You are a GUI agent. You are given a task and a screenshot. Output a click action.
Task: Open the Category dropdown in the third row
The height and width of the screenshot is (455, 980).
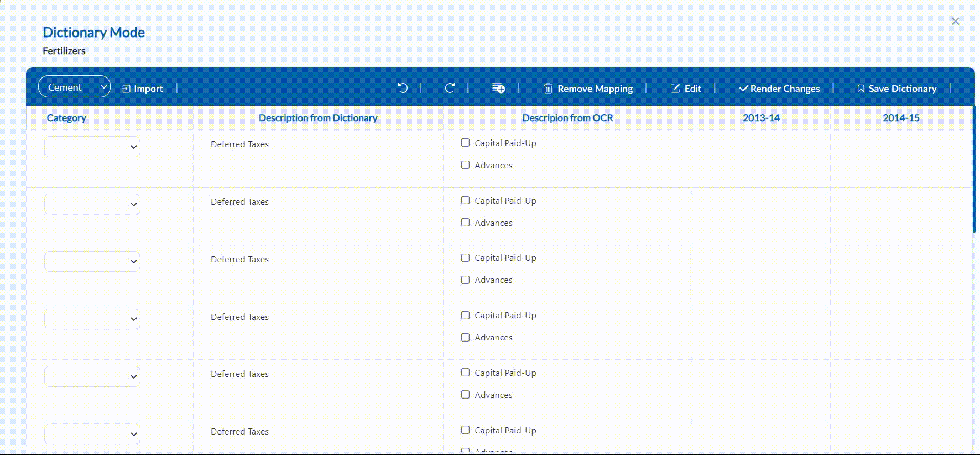click(92, 261)
